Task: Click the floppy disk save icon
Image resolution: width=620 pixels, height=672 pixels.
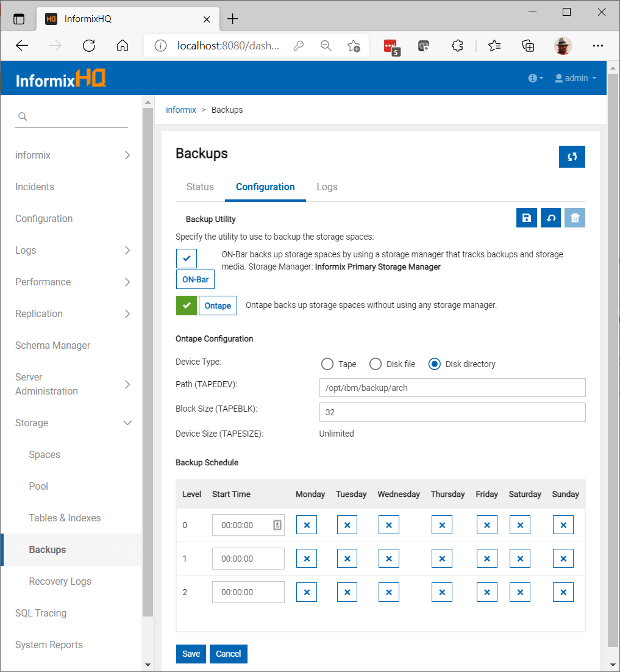Action: (527, 218)
